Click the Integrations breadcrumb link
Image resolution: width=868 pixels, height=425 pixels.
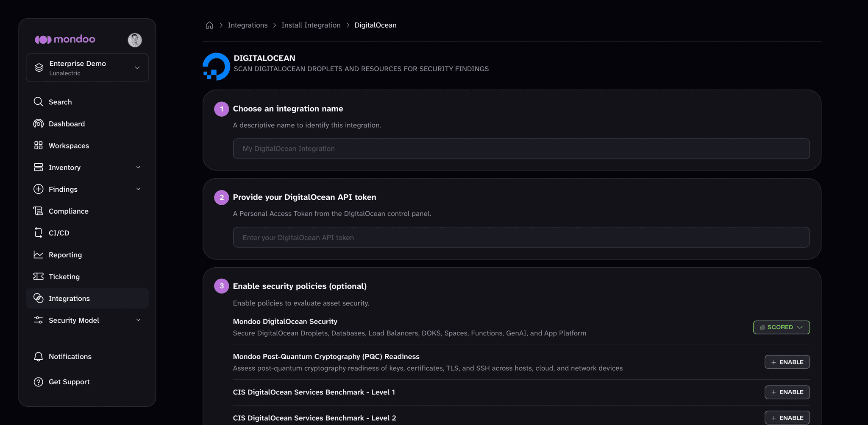[248, 25]
